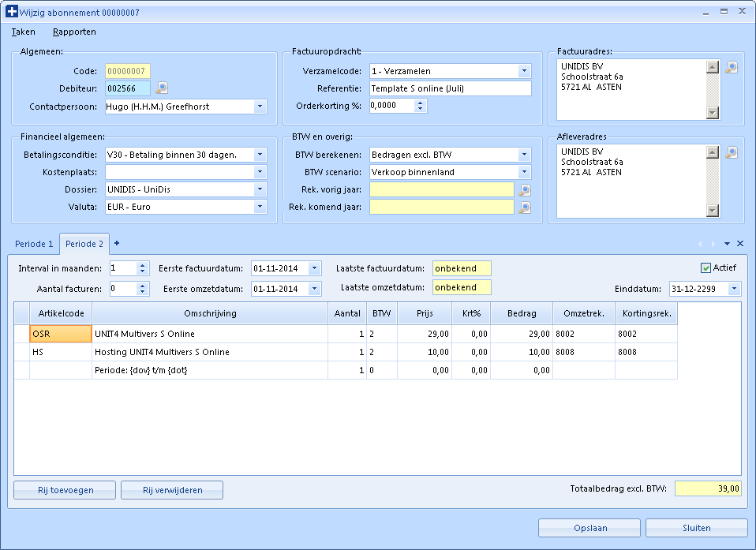Click Rij verwijderen button
756x550 pixels.
pos(172,490)
